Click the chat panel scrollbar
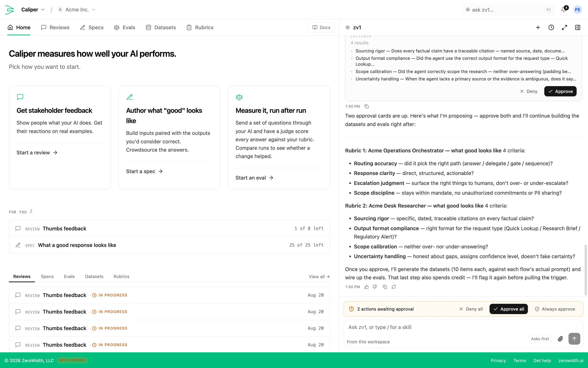588x368 pixels. [x=586, y=270]
